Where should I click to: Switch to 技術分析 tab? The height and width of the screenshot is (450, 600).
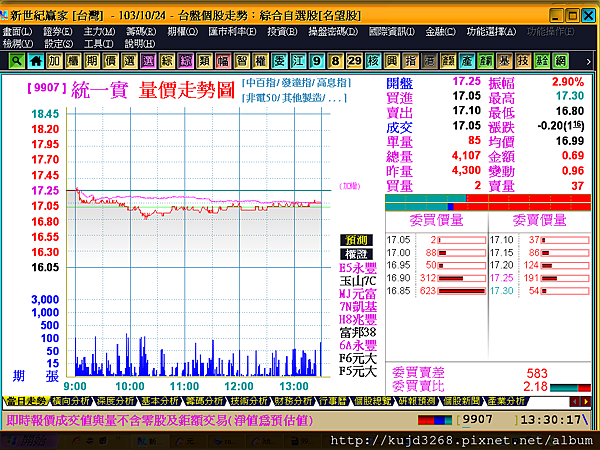pos(249,401)
